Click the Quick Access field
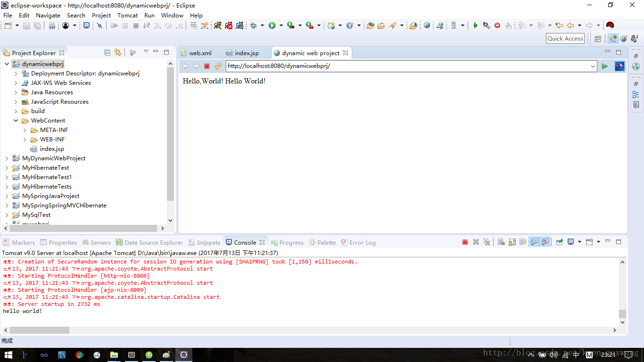The height and width of the screenshot is (362, 644). click(565, 39)
